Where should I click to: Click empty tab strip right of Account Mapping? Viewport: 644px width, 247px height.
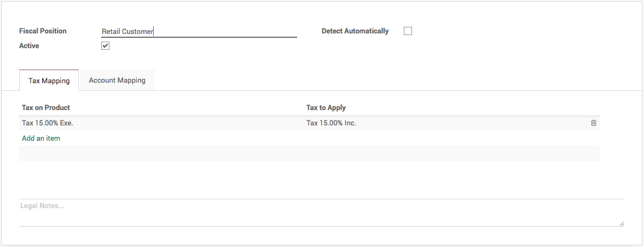(x=383, y=80)
